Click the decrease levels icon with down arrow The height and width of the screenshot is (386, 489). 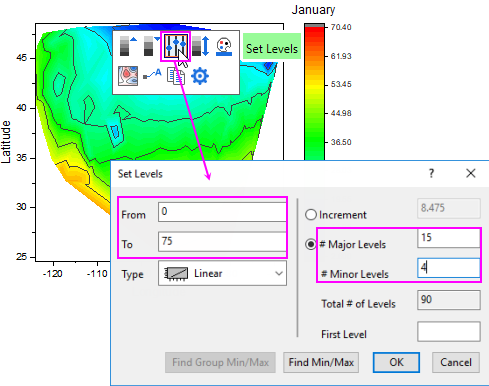point(151,46)
